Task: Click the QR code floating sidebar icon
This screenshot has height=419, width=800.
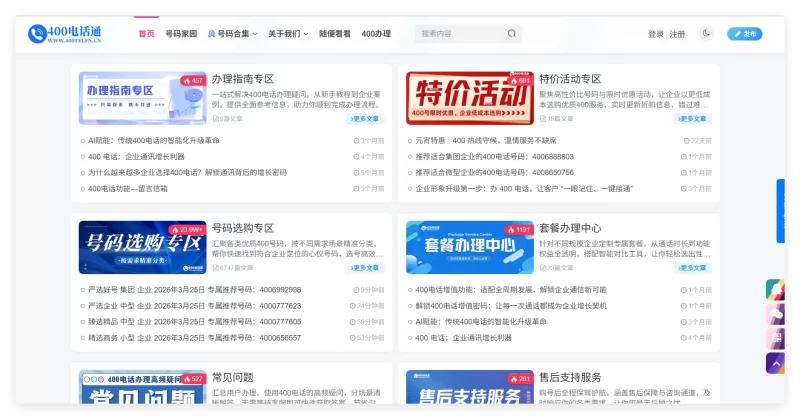Action: 775,338
